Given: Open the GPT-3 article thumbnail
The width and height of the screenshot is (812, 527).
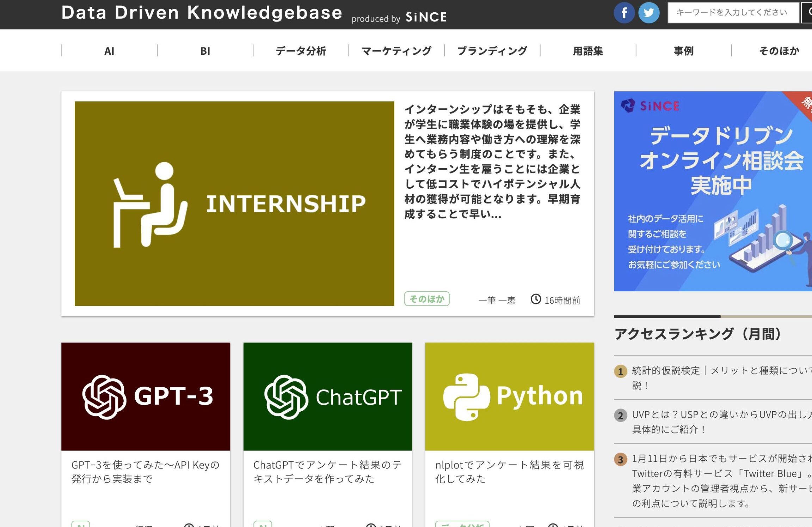Looking at the screenshot, I should pos(146,396).
